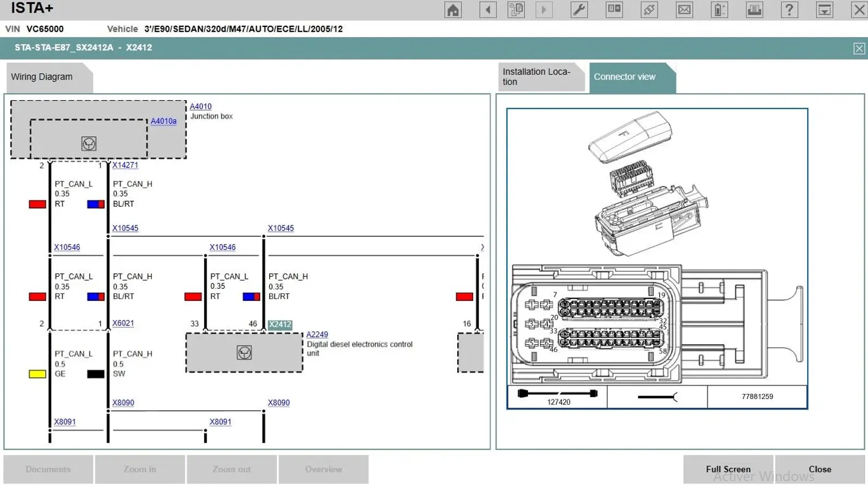The width and height of the screenshot is (868, 486).
Task: Select the highlighted X2412 connector label
Action: [x=280, y=324]
